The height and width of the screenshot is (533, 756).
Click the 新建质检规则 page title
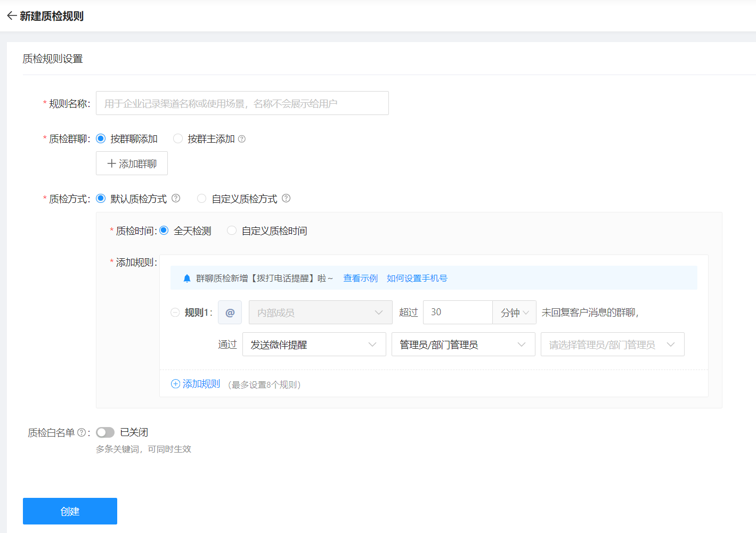pos(52,16)
